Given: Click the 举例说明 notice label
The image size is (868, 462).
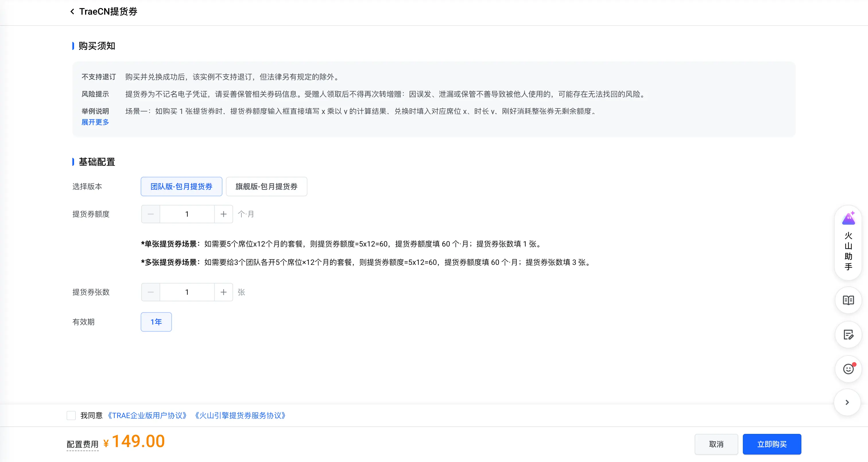Looking at the screenshot, I should [x=95, y=111].
